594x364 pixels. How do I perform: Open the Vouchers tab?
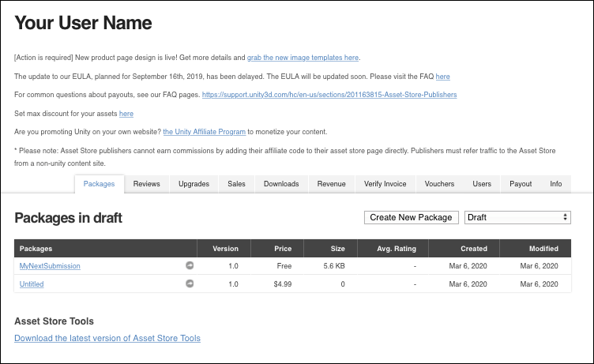(x=439, y=184)
